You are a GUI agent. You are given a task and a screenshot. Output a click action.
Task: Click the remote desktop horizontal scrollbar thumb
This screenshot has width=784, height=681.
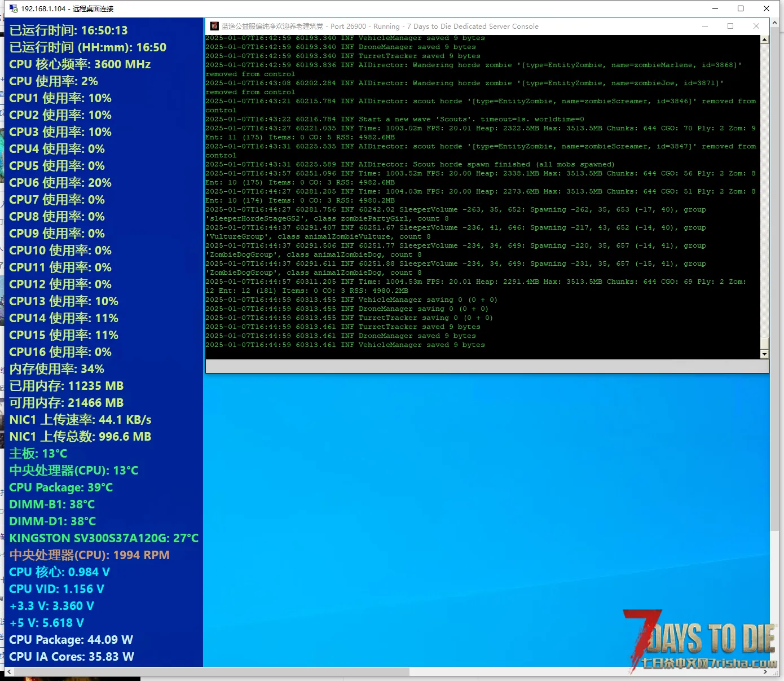point(212,672)
